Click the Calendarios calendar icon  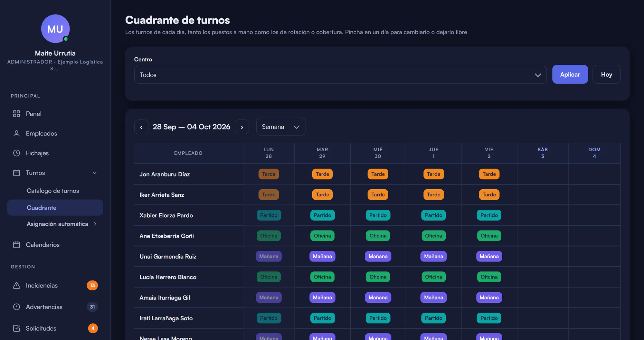pyautogui.click(x=16, y=245)
